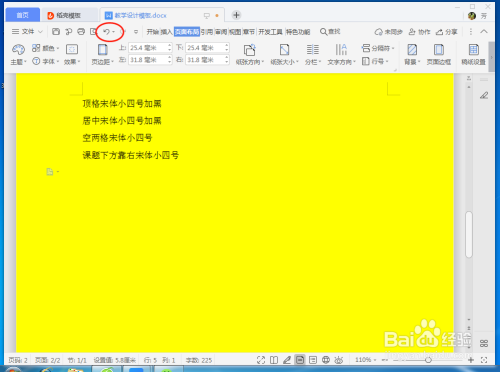This screenshot has width=500, height=372.
Task: Click the word count 字数: 225 in status bar
Action: tap(199, 360)
